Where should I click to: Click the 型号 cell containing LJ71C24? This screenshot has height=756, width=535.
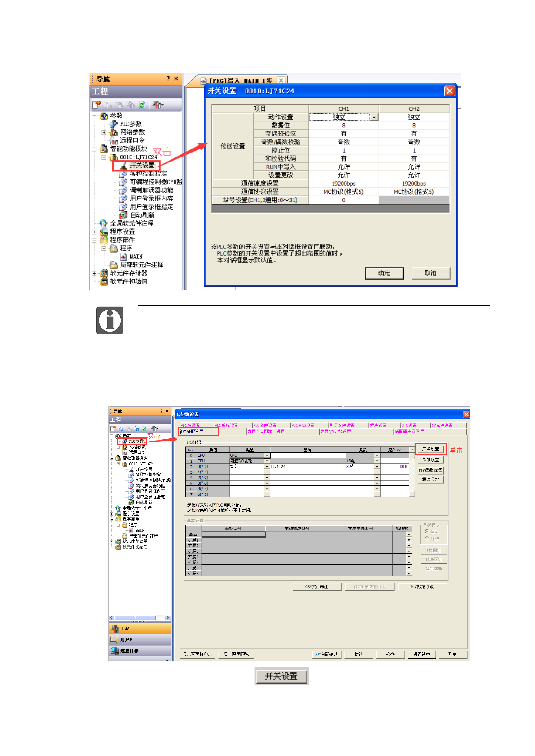pos(308,467)
